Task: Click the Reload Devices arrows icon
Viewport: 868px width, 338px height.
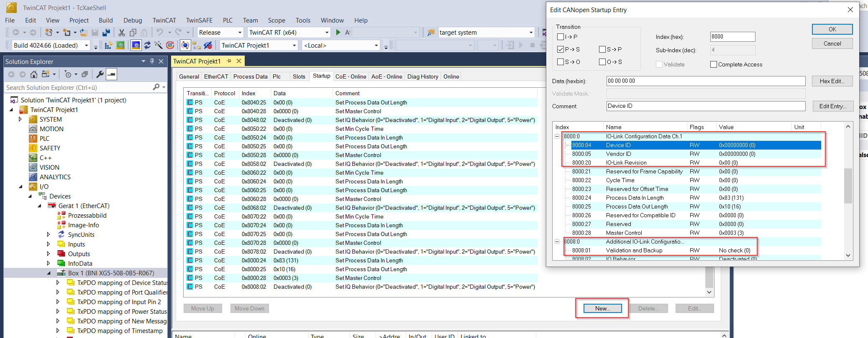Action: pos(147,45)
